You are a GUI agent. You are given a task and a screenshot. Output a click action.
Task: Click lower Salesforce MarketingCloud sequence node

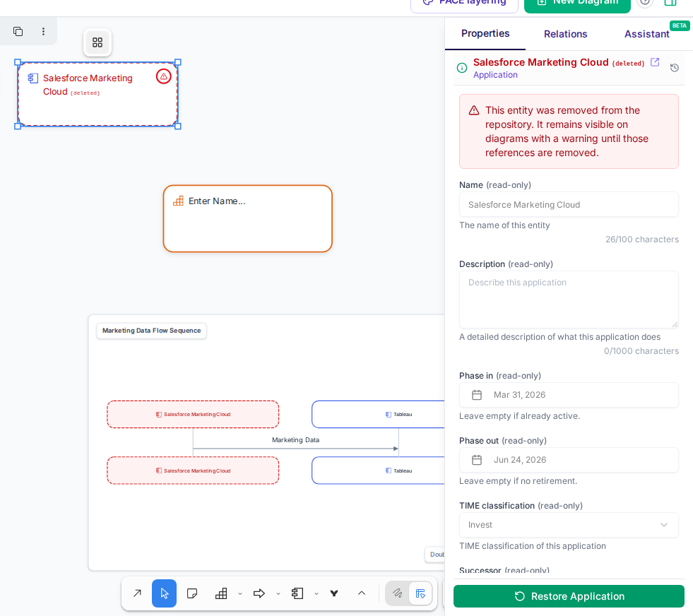coord(193,470)
